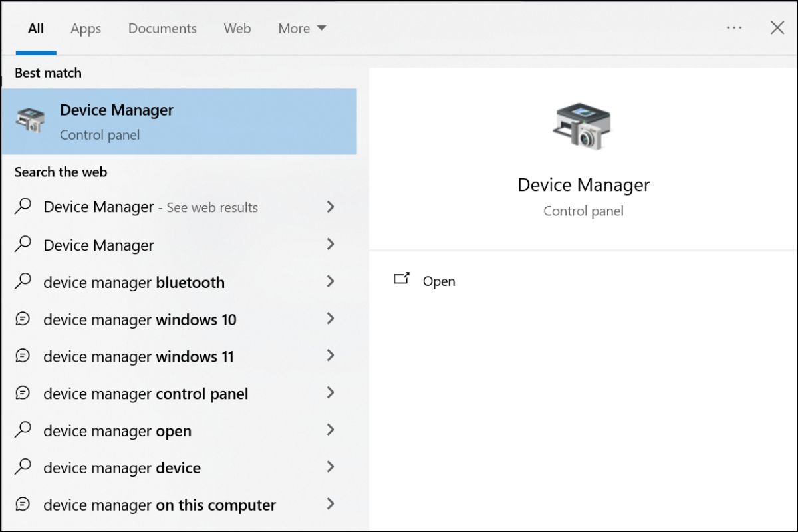Click the Open launch icon in preview pane
Image resolution: width=798 pixels, height=532 pixels.
point(402,280)
